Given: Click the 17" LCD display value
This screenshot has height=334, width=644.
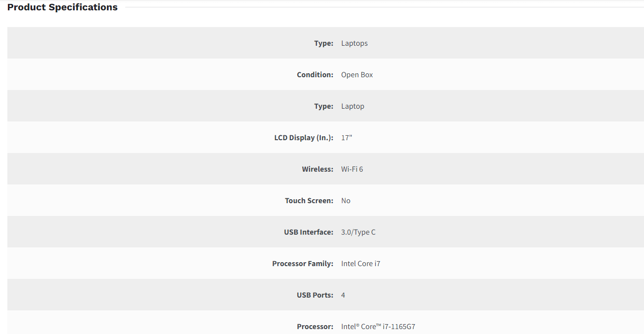Looking at the screenshot, I should point(347,138).
